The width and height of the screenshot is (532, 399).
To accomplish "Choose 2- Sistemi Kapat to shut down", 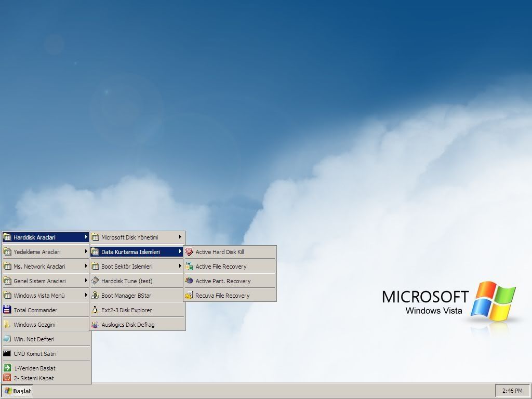I will point(46,378).
